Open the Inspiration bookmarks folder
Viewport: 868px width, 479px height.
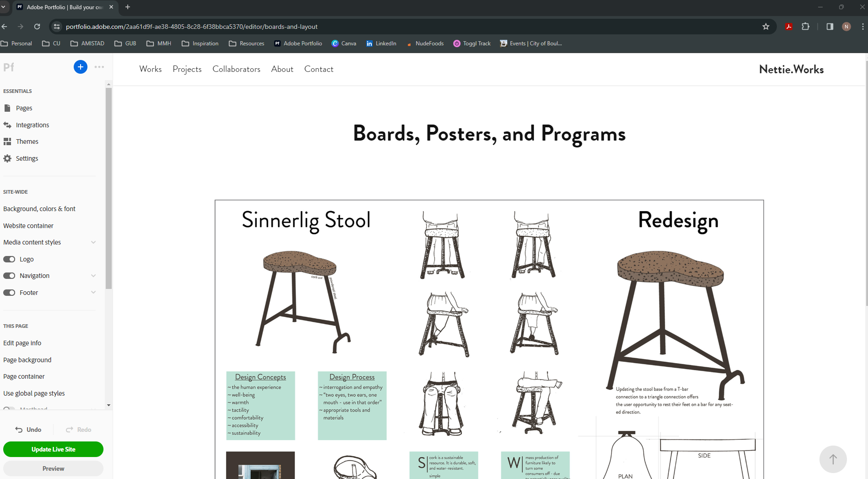coord(200,44)
